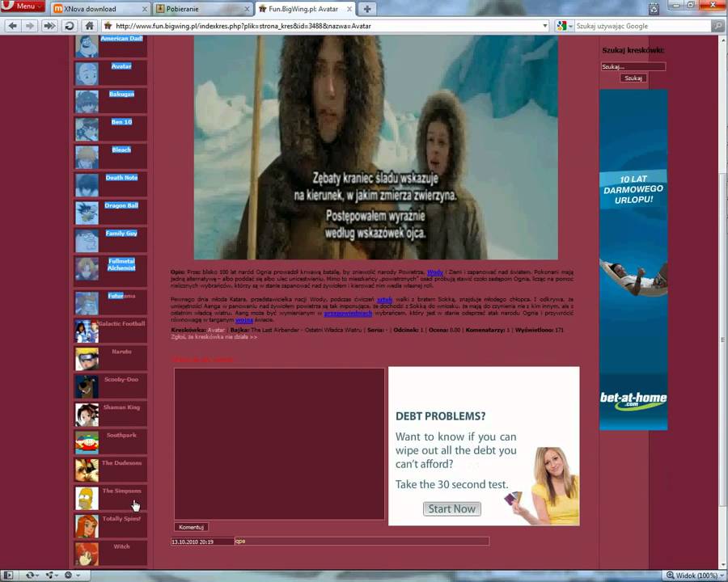
Task: Open Galactic Football category
Action: (121, 323)
